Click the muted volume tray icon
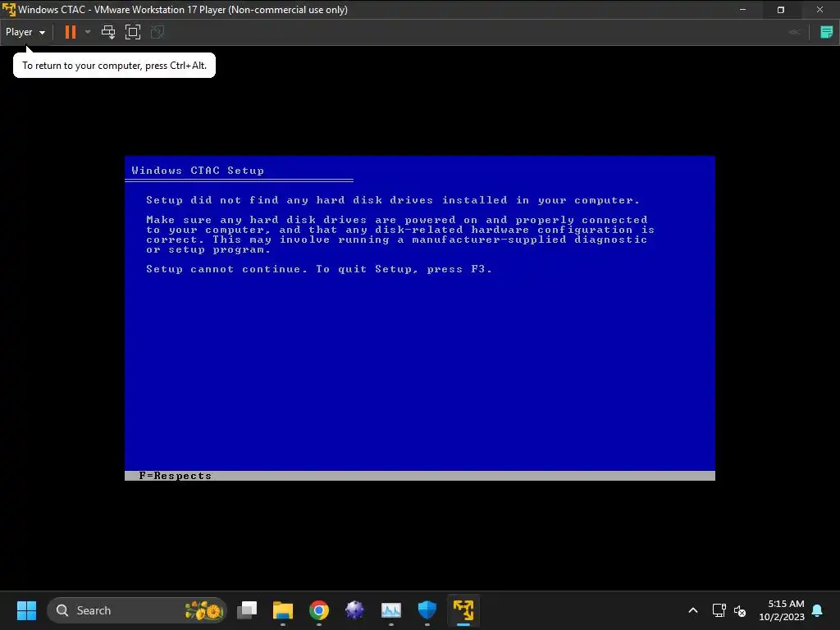Screen dimensions: 840x630 [x=740, y=610]
